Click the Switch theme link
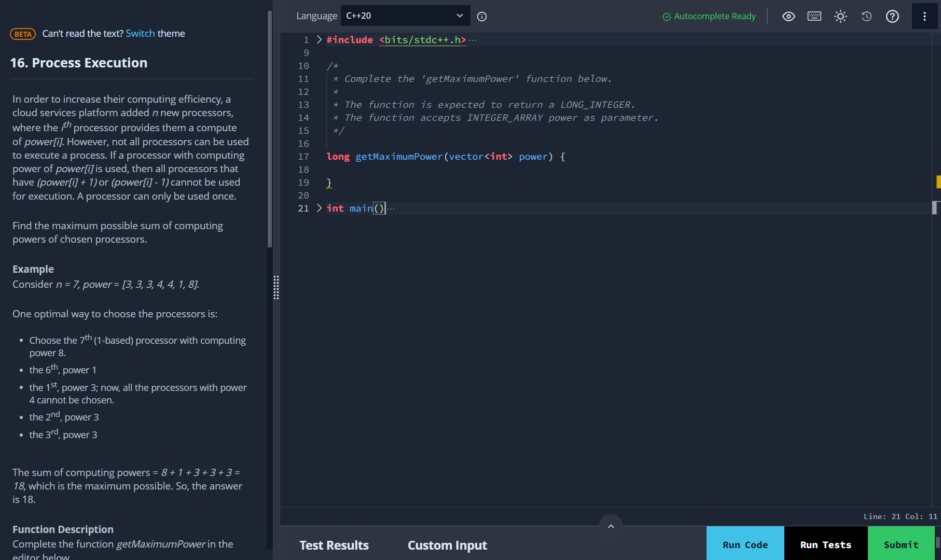 pos(140,34)
